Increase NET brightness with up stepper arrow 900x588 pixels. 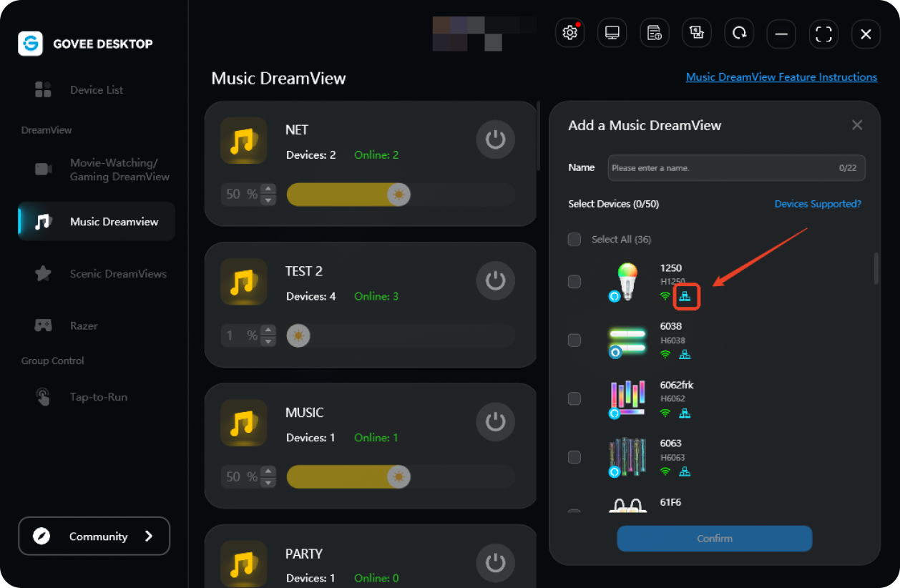pos(268,189)
